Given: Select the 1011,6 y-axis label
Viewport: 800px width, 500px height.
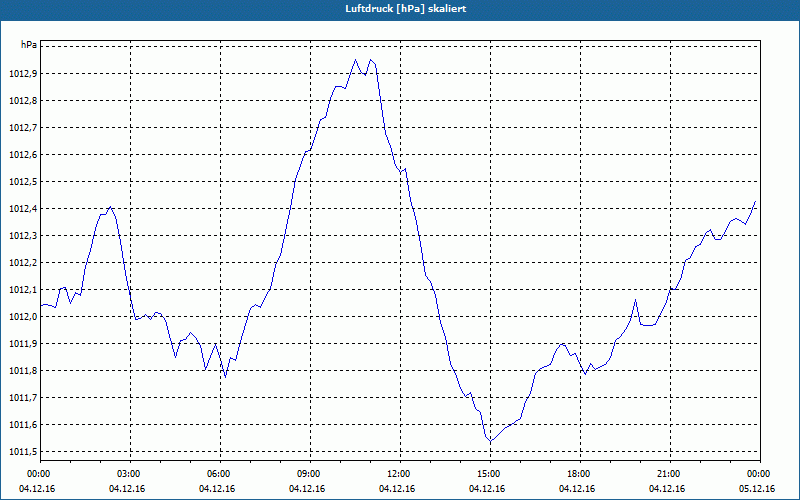Looking at the screenshot, I should (x=23, y=426).
